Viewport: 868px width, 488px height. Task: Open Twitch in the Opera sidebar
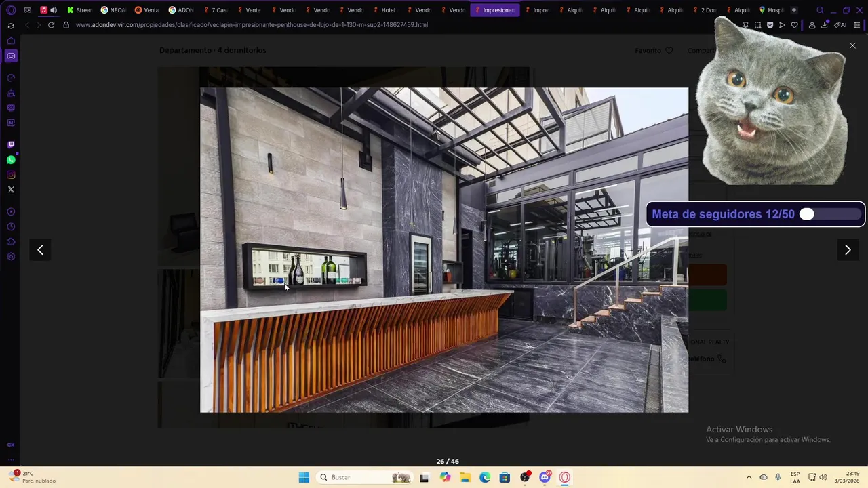click(x=11, y=144)
